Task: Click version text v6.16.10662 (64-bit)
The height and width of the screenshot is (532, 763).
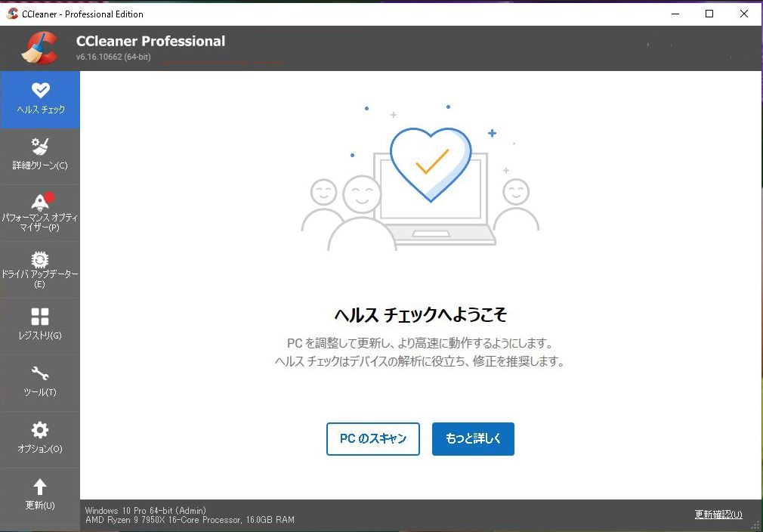Action: point(113,57)
